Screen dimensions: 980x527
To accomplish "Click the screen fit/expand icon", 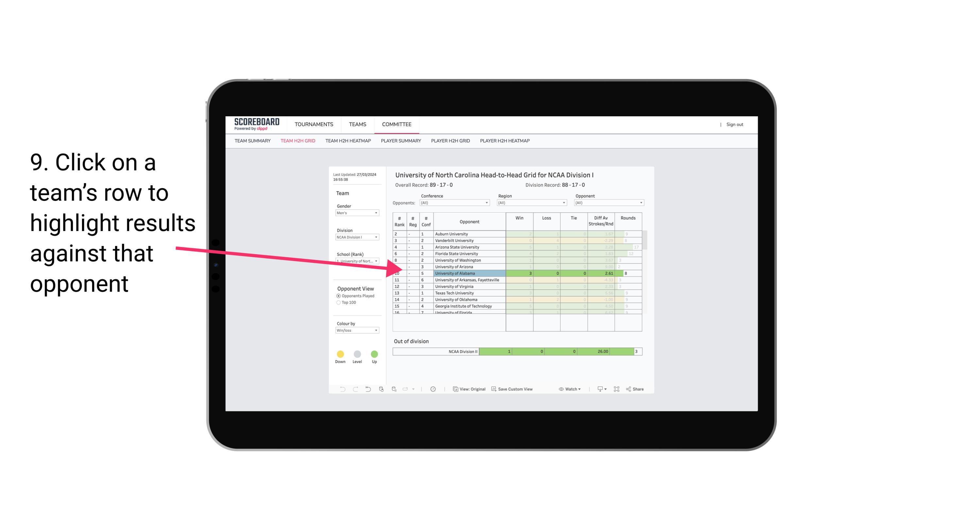I will [x=616, y=389].
